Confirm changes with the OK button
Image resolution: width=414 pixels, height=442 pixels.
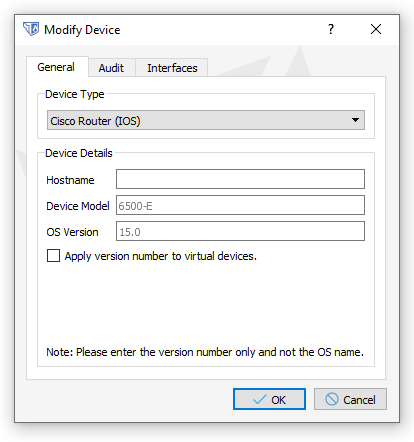(x=269, y=399)
